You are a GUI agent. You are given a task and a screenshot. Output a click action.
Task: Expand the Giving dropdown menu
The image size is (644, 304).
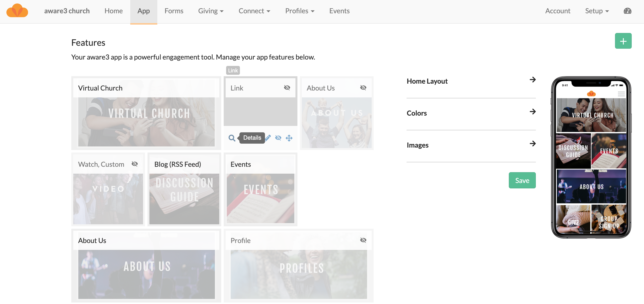pos(211,11)
